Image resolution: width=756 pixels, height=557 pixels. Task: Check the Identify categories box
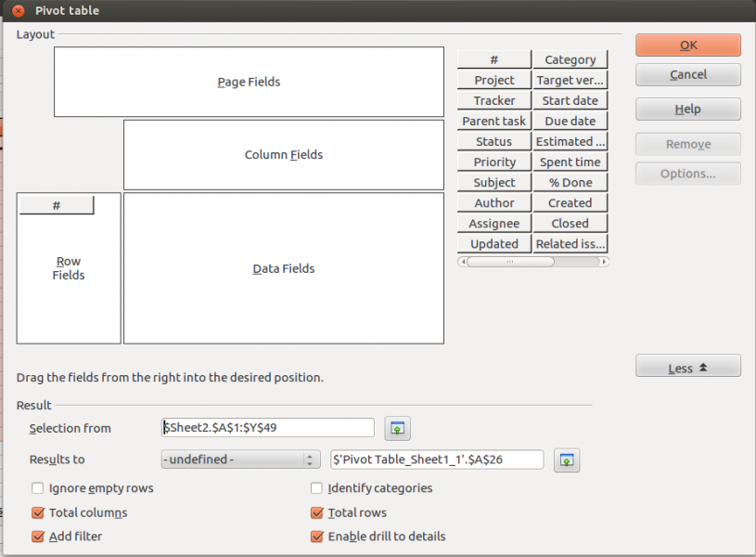click(316, 487)
